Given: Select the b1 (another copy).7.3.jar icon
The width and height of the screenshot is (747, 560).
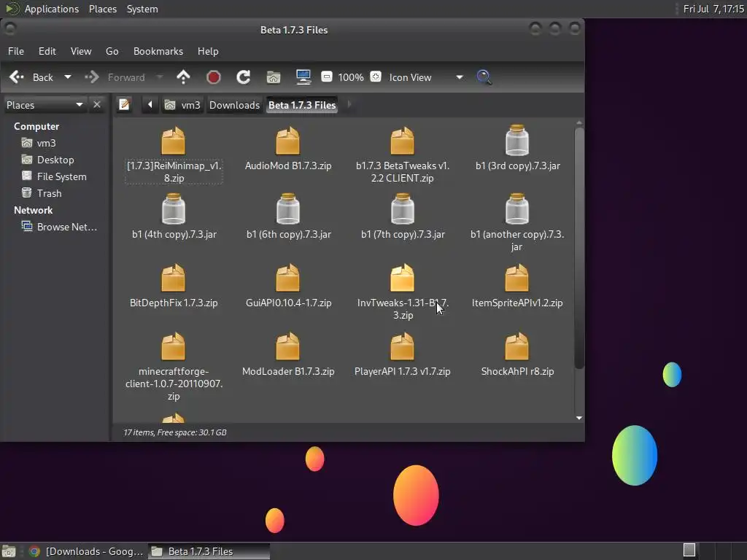Looking at the screenshot, I should pyautogui.click(x=517, y=209).
